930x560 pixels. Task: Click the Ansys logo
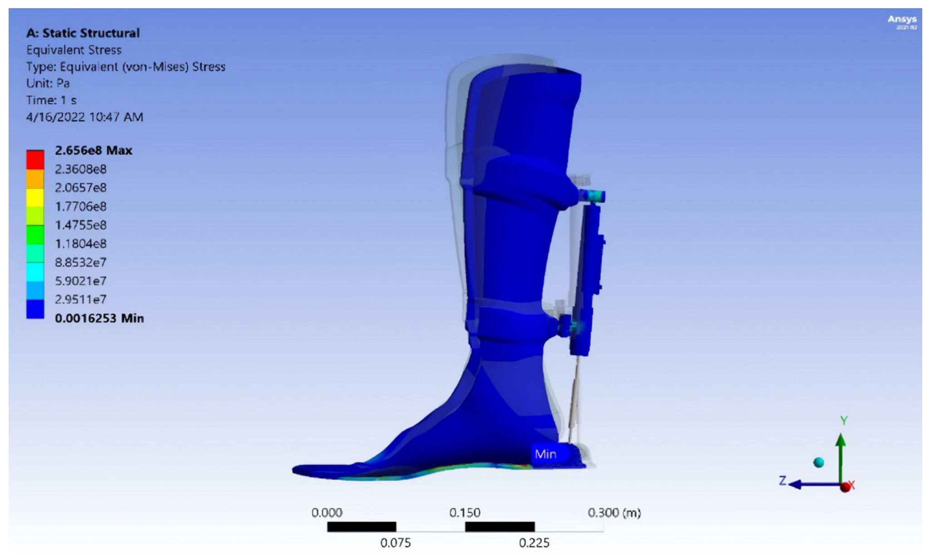[x=902, y=20]
